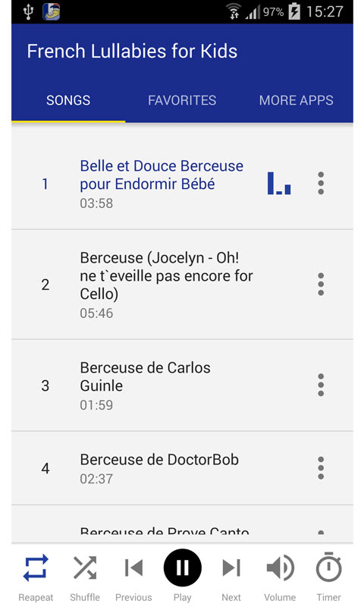Open options menu for Berceuse de DoctorBob
The height and width of the screenshot is (607, 364).
(321, 468)
